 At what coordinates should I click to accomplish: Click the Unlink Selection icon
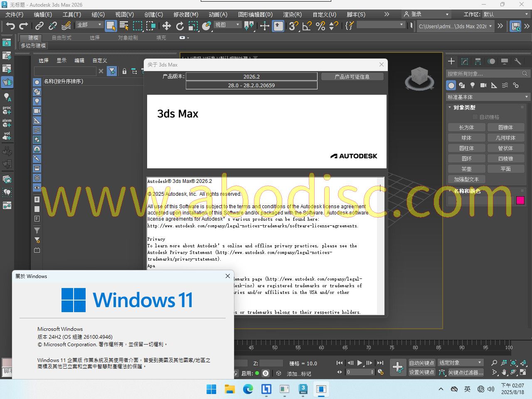[x=52, y=26]
